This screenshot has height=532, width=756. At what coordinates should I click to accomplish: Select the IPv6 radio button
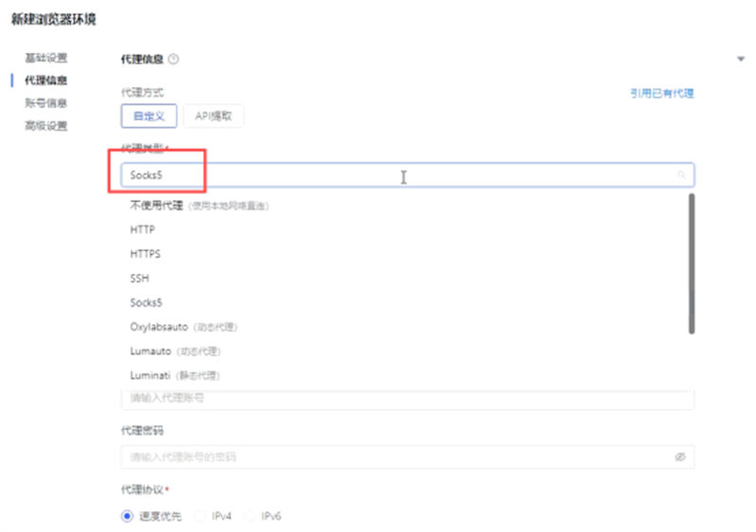249,516
